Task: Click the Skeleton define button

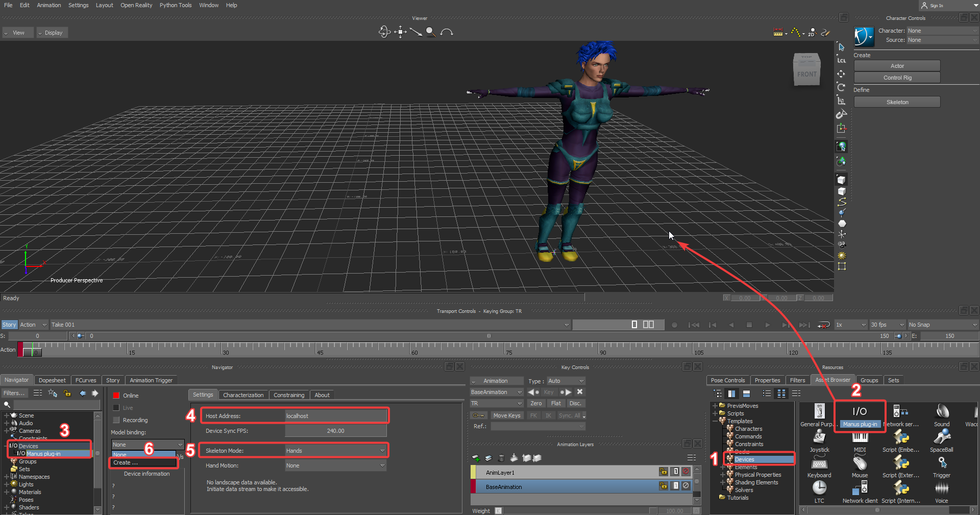Action: click(897, 102)
